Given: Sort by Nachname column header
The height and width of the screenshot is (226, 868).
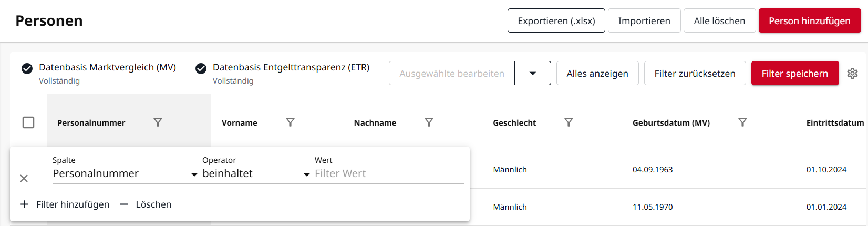Looking at the screenshot, I should [x=375, y=122].
